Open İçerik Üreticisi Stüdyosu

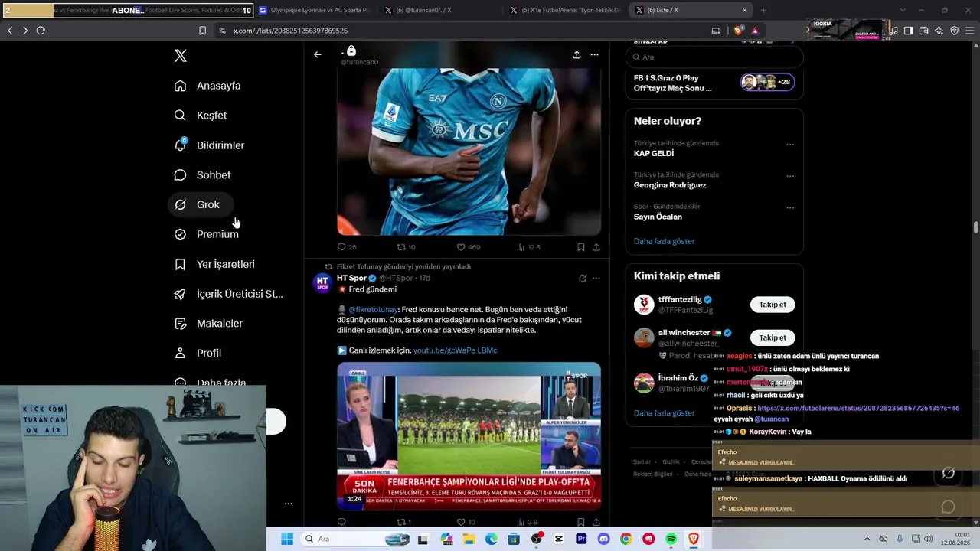tap(228, 294)
